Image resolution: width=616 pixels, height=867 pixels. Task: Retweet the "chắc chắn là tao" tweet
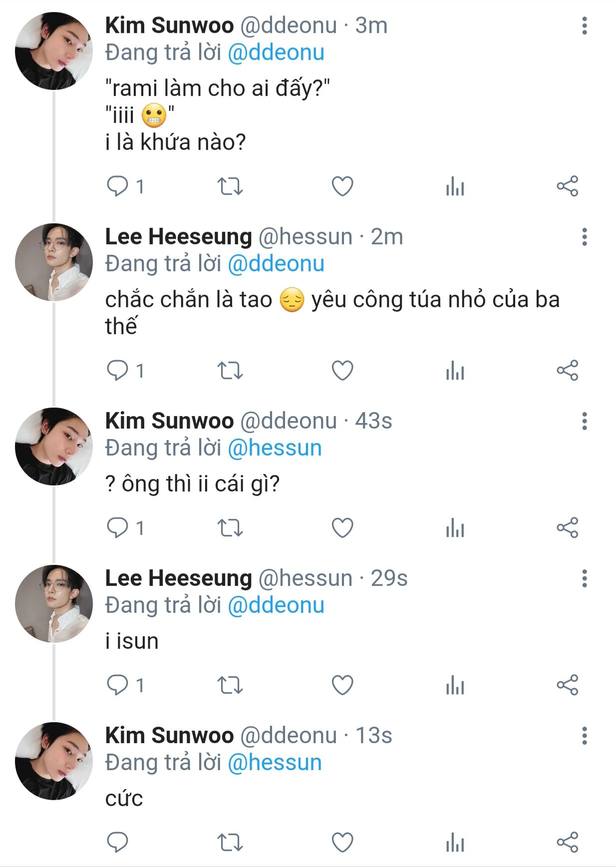click(230, 371)
